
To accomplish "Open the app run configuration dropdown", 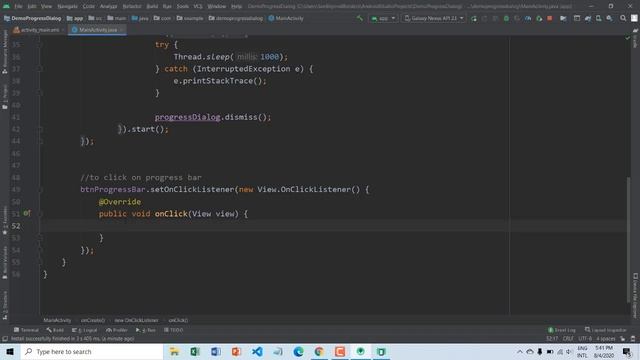I will [x=383, y=18].
